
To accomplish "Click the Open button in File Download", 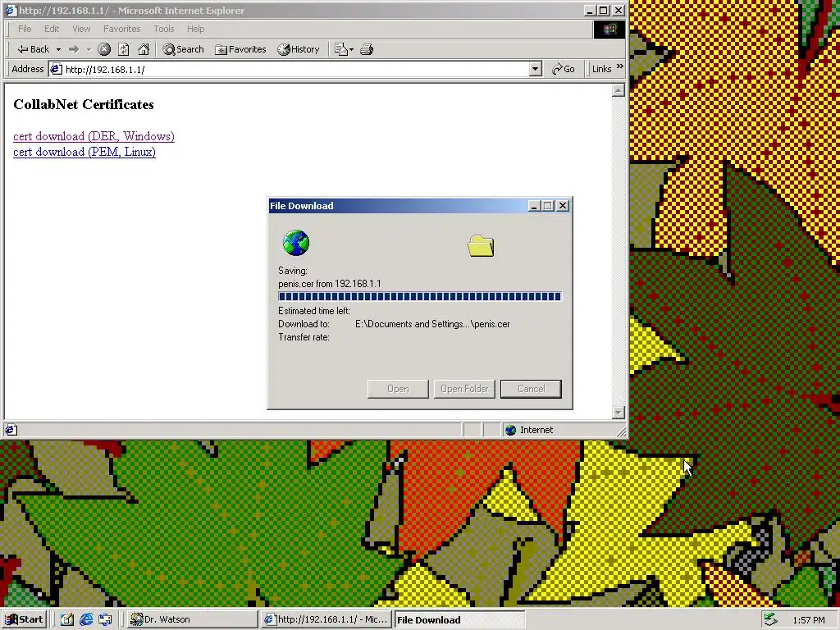I will (x=398, y=389).
